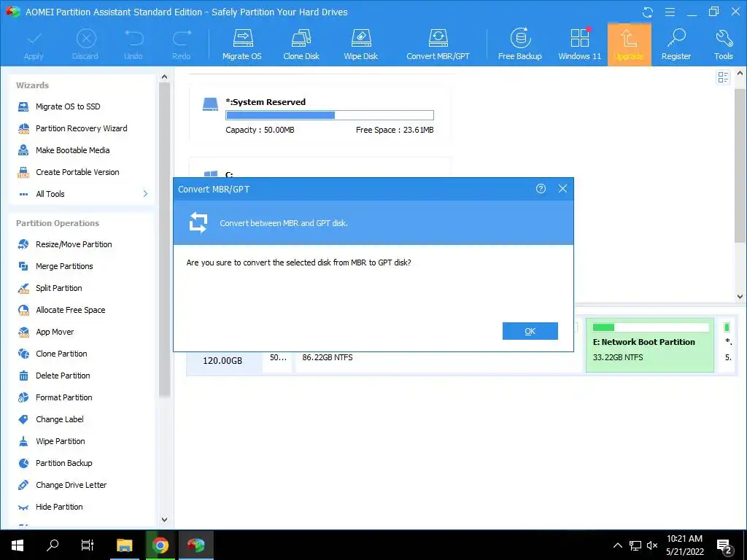Image resolution: width=747 pixels, height=560 pixels.
Task: Click the Delete Partition trash icon
Action: point(23,376)
